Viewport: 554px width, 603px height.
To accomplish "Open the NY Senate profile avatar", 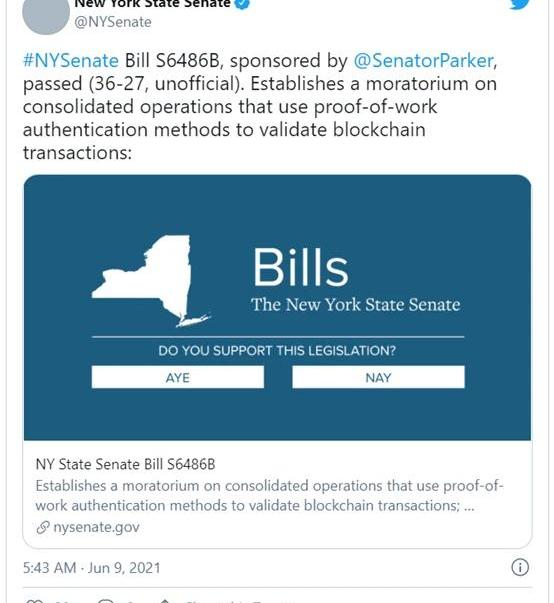I will [46, 13].
